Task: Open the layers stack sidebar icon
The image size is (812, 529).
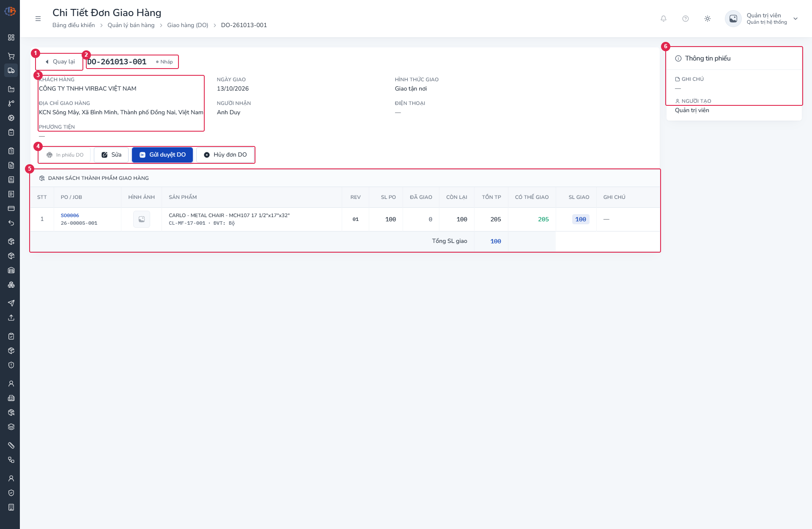Action: (11, 427)
